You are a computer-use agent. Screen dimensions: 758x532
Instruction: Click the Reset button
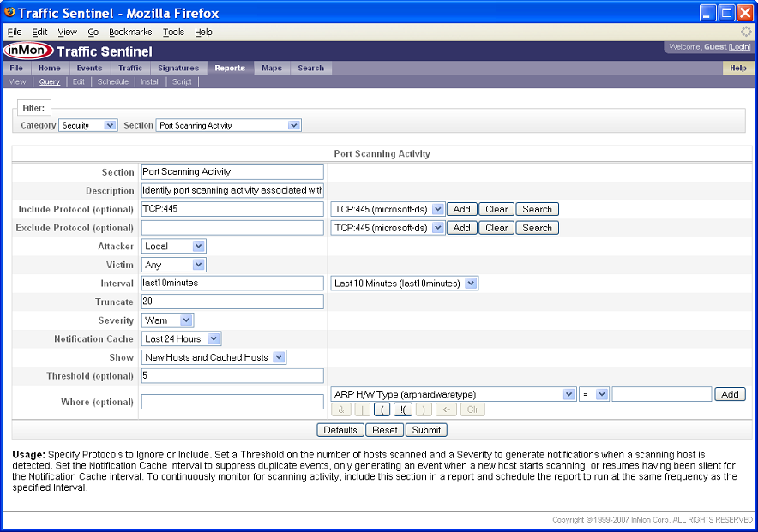[385, 430]
